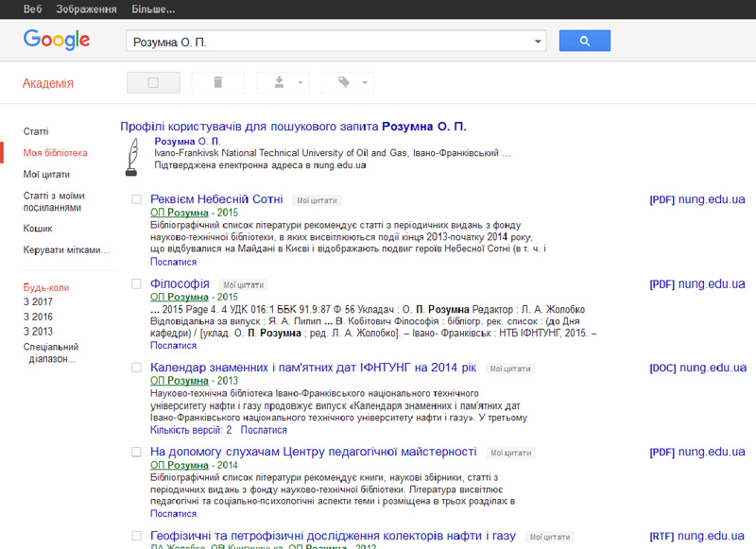
Task: Click Мої цитати tag beside Календар знаменних
Action: pyautogui.click(x=510, y=369)
